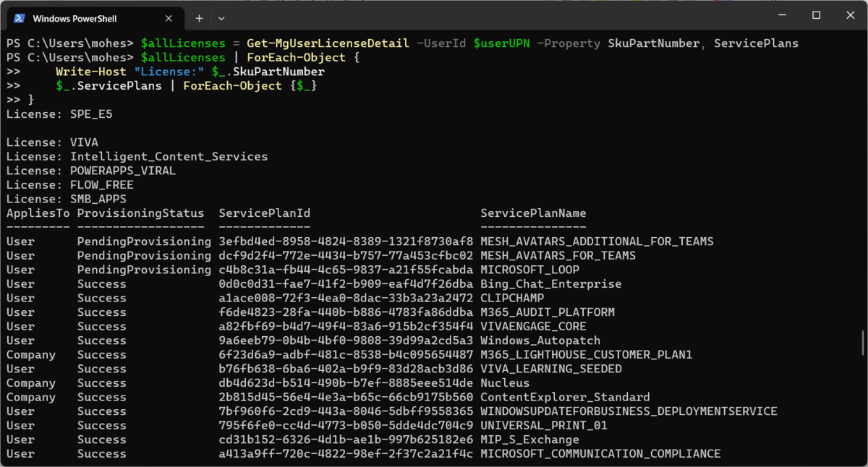Click the CLIPCHAMP plan name
Image resolution: width=868 pixels, height=467 pixels.
512,298
